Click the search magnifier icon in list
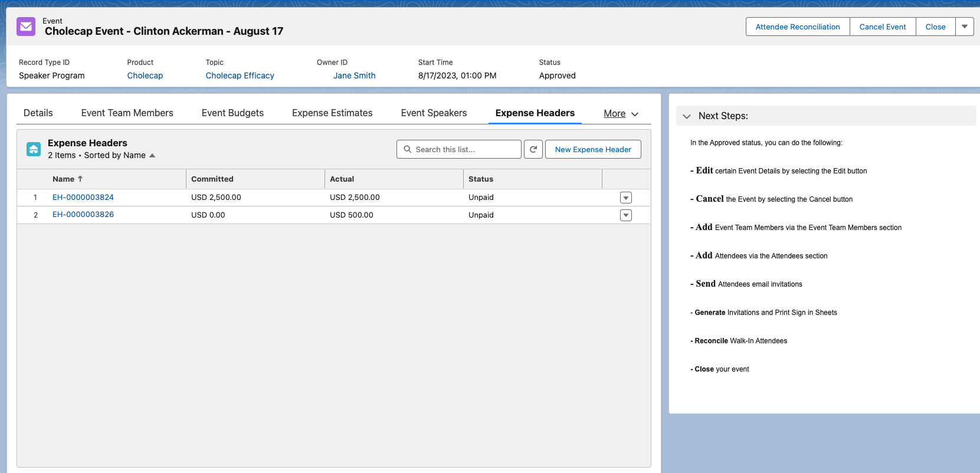The width and height of the screenshot is (980, 473). [x=408, y=149]
